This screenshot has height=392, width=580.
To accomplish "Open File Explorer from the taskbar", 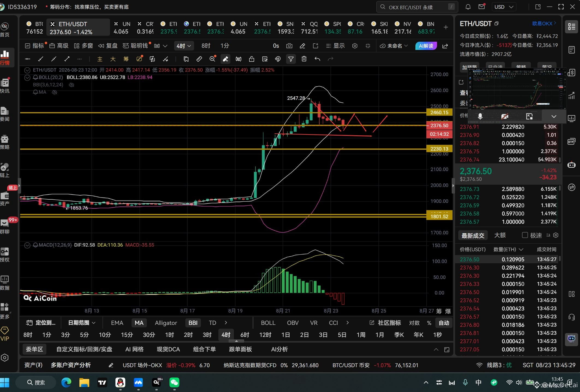I will click(x=84, y=382).
